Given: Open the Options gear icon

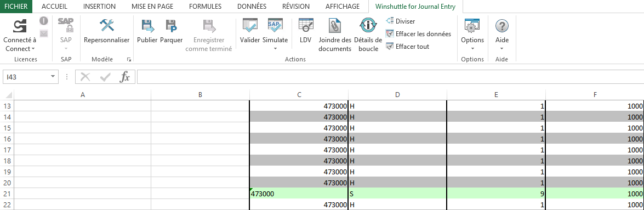Looking at the screenshot, I should [x=472, y=25].
